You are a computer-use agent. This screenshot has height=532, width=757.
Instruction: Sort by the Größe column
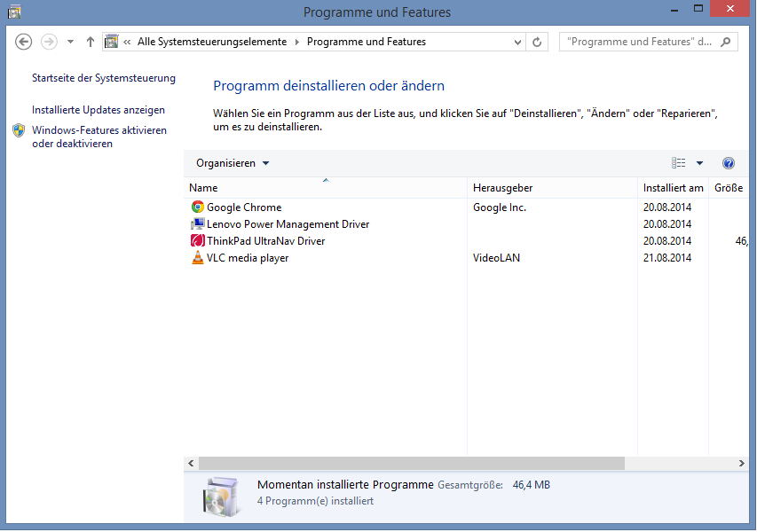coord(729,188)
